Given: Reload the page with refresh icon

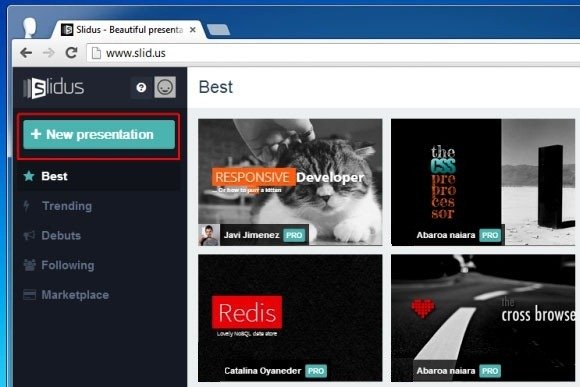Looking at the screenshot, I should 71,53.
